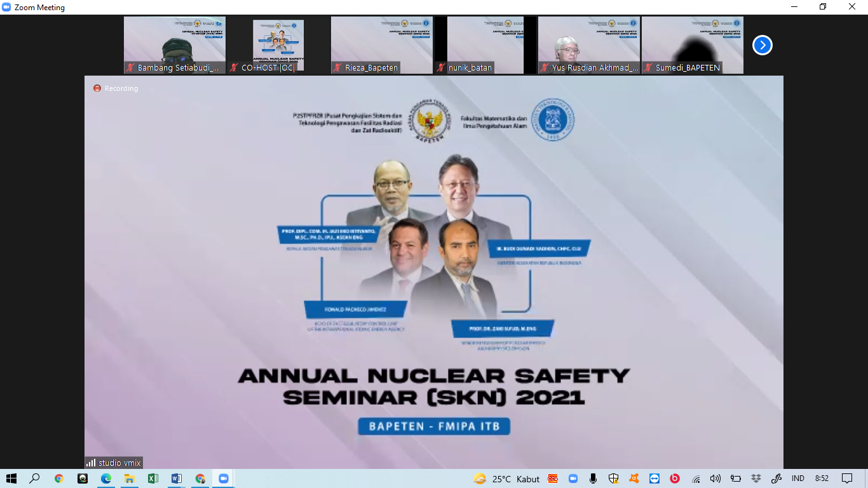Open the Wi-Fi network tray icon
Image resolution: width=868 pixels, height=488 pixels.
pyautogui.click(x=696, y=478)
